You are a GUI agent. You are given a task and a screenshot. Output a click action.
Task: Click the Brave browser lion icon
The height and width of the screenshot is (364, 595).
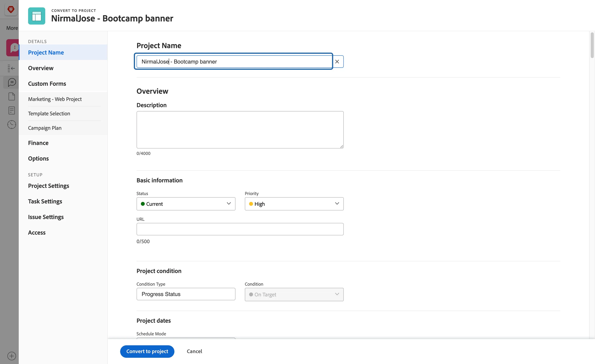coord(11,10)
